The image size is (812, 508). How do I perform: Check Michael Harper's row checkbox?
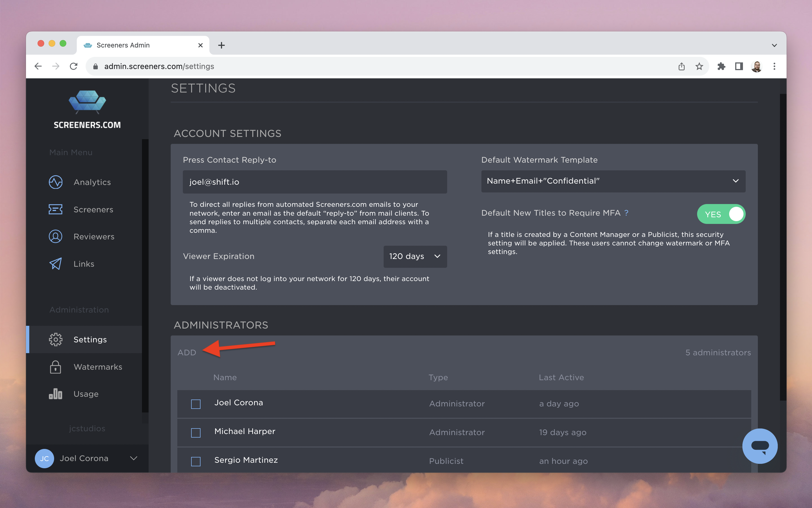196,432
